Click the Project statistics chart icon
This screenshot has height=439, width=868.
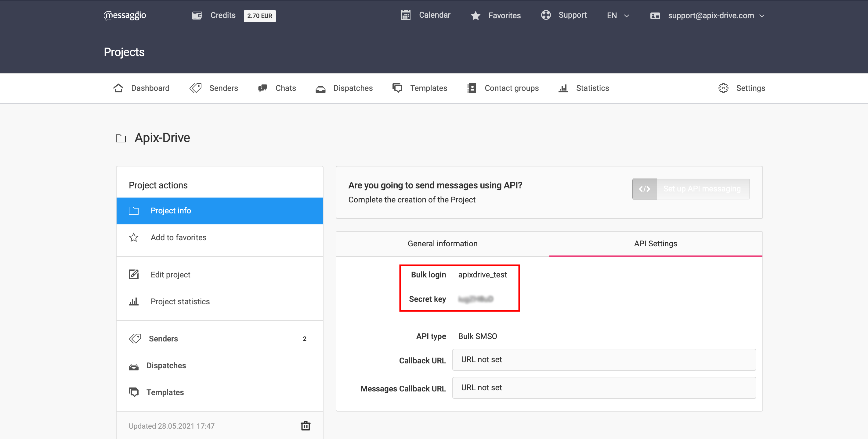[x=133, y=301]
